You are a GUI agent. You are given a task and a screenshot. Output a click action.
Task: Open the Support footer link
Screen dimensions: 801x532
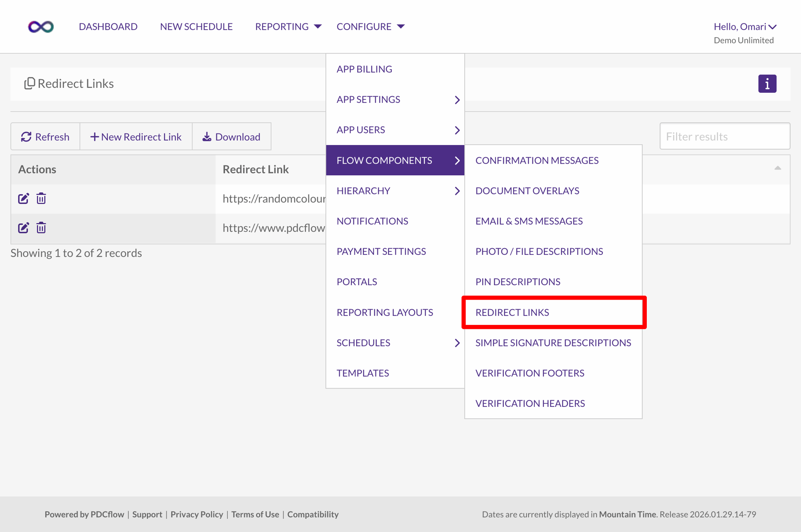coord(147,514)
